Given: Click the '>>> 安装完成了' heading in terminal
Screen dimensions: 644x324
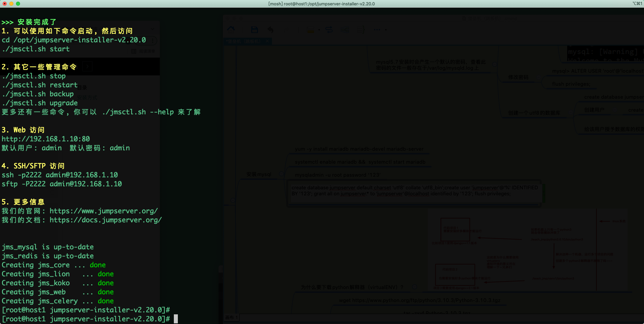Looking at the screenshot, I should pyautogui.click(x=29, y=22).
